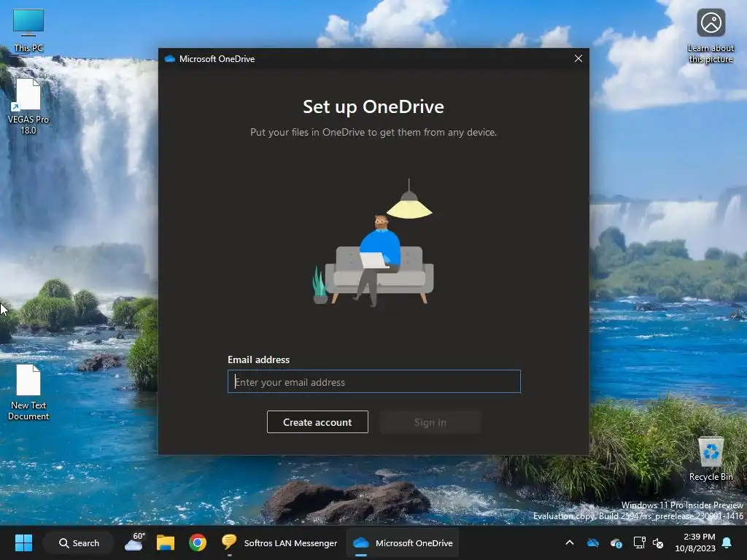
Task: Open the weather widget showing 60°
Action: click(x=134, y=542)
